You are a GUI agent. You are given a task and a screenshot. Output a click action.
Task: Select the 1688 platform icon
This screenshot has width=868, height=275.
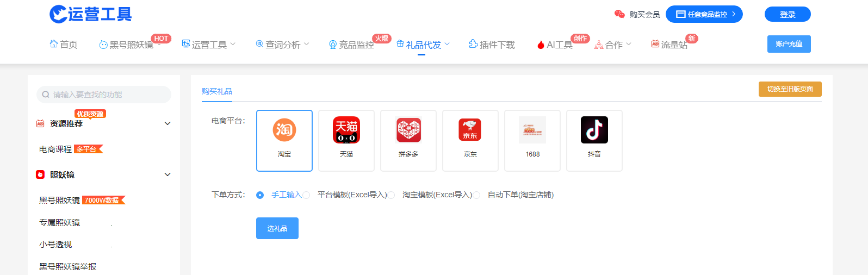click(532, 130)
